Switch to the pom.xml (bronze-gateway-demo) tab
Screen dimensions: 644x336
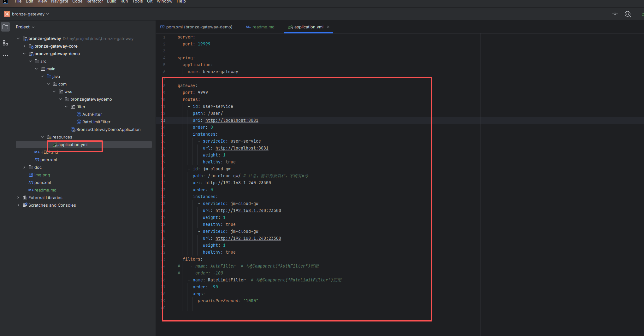(199, 27)
